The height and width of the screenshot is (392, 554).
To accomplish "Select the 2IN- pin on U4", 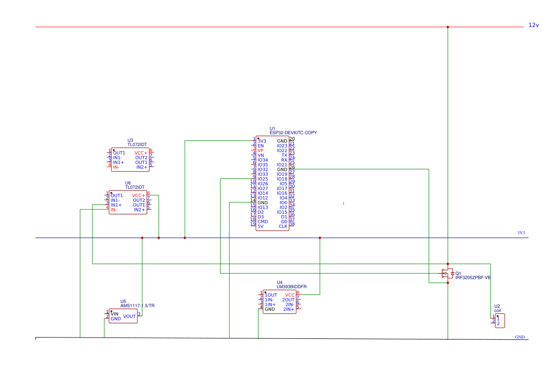I will [290, 305].
